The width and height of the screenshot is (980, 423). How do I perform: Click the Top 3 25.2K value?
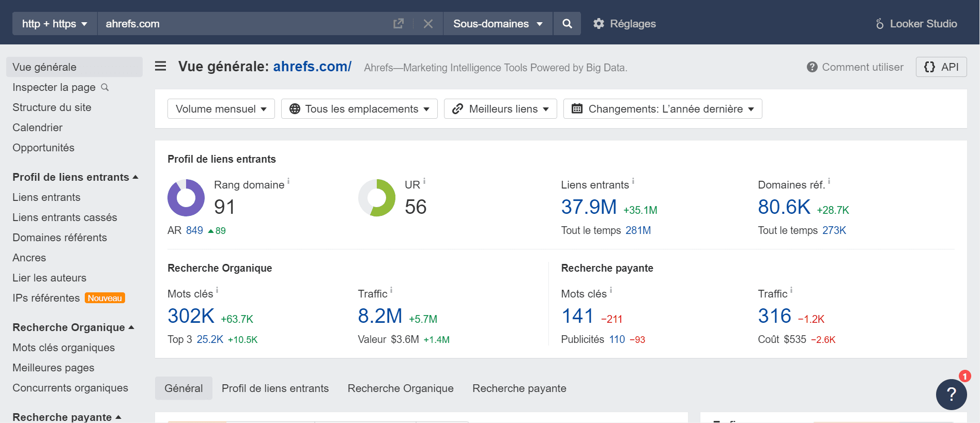(x=210, y=339)
